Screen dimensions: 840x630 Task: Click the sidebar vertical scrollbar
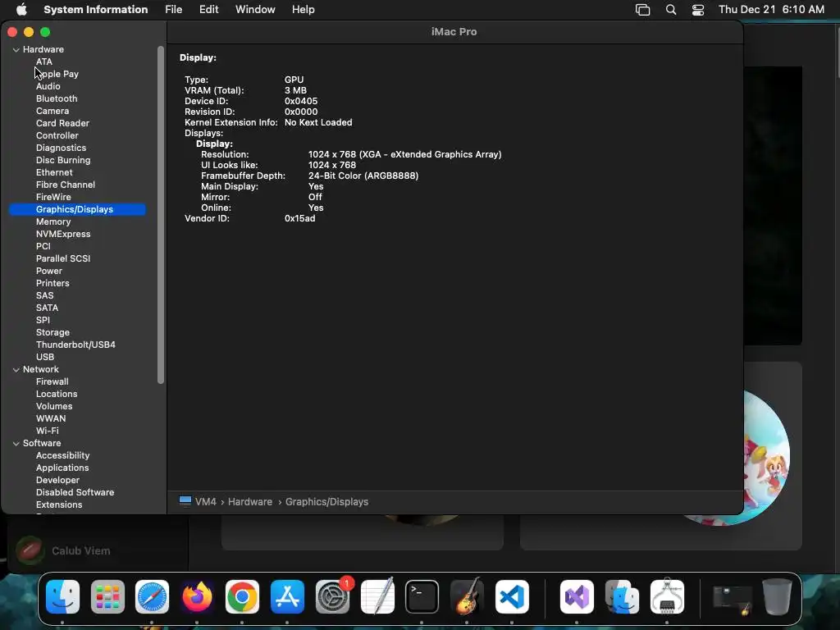[x=161, y=215]
